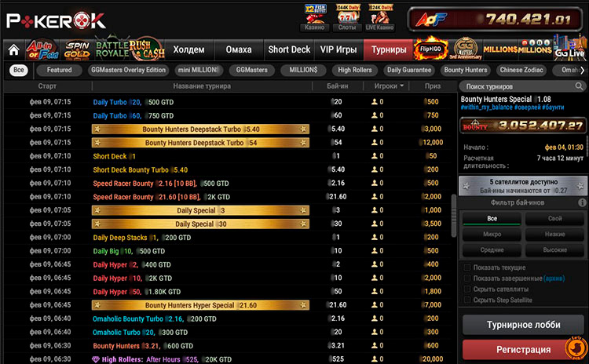Screen dimensions: 589x364
Task: Open the 5 сателлитов доступно banner
Action: pyautogui.click(x=523, y=186)
